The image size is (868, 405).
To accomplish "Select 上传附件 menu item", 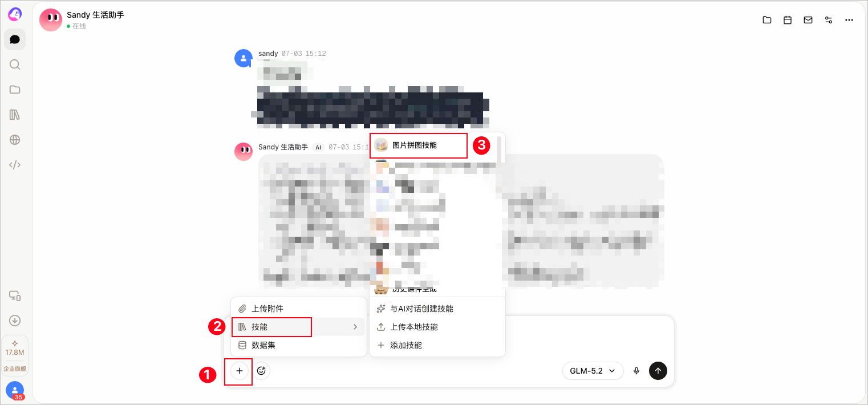I will pyautogui.click(x=299, y=309).
